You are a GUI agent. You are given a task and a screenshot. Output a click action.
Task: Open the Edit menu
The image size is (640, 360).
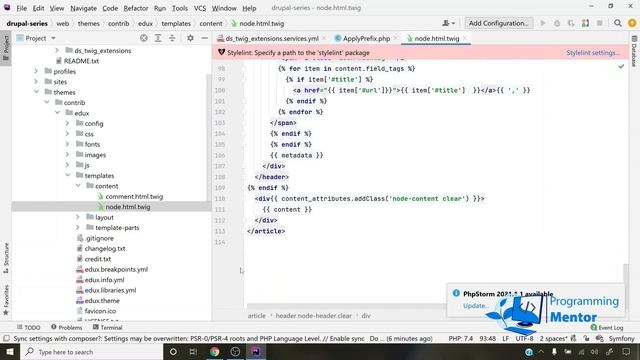point(38,8)
